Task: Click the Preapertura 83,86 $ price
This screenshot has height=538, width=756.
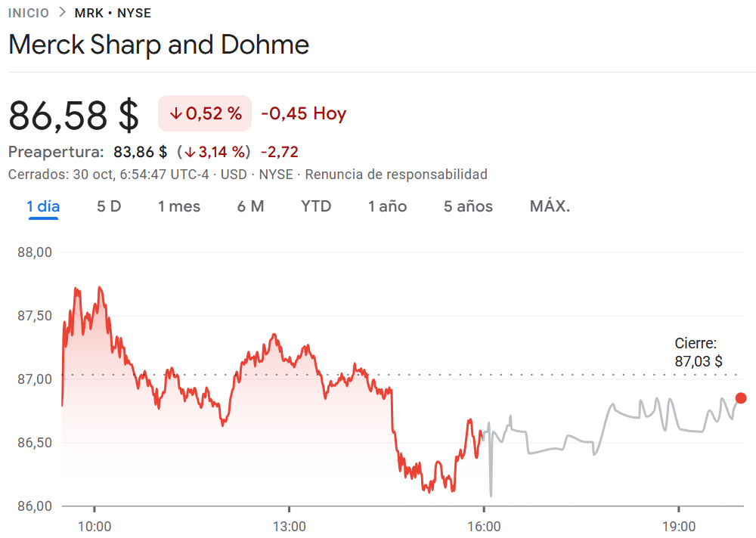Action: pyautogui.click(x=140, y=152)
